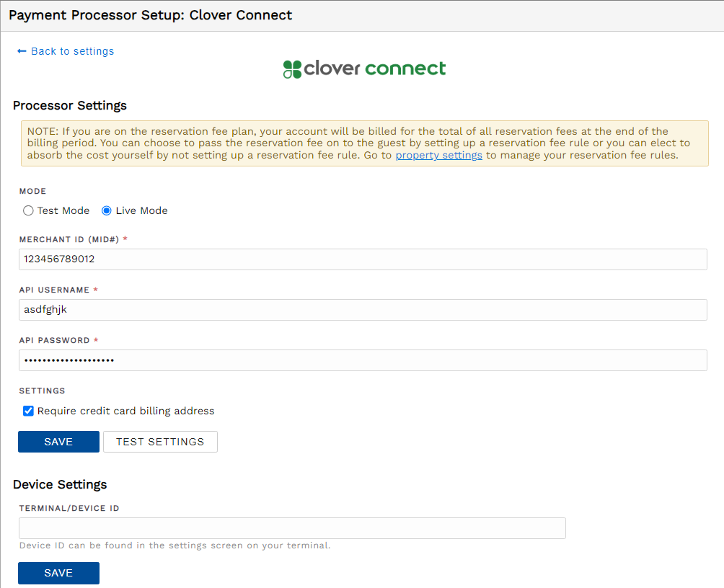This screenshot has width=724, height=588.
Task: Select the Live Mode radio button
Action: click(x=107, y=210)
